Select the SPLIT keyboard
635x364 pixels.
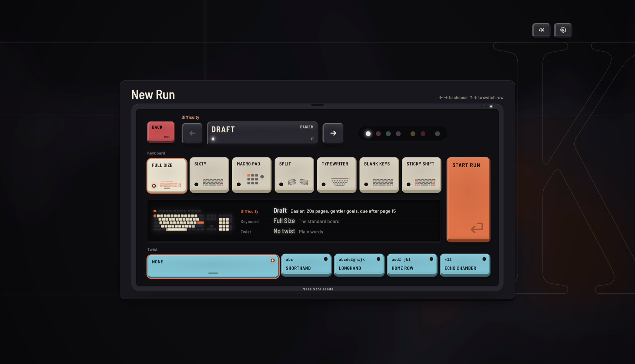[294, 175]
